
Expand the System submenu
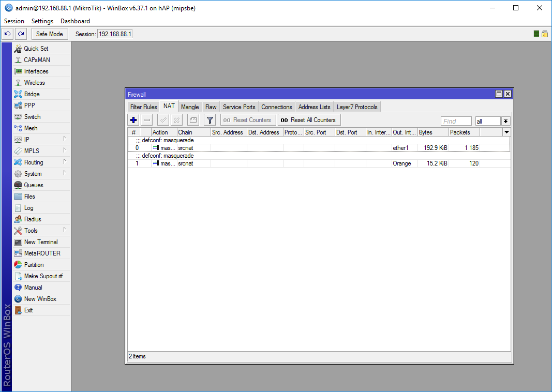tap(65, 173)
